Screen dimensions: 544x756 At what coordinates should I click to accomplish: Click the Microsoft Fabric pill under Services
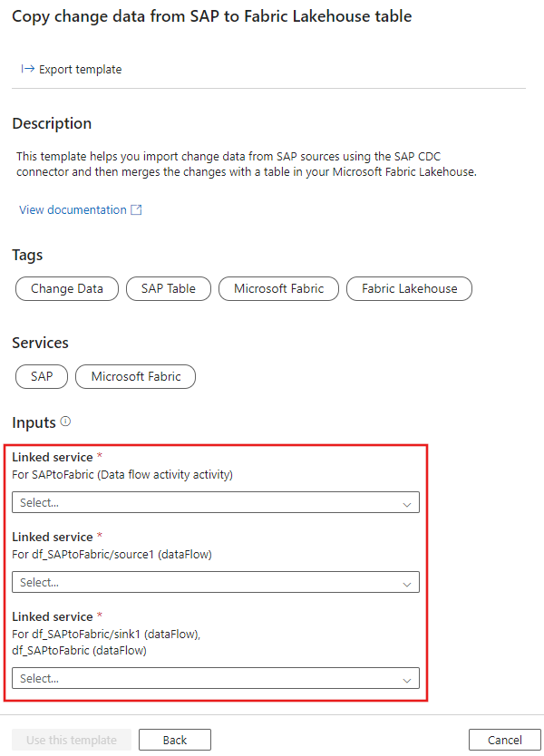coord(136,376)
